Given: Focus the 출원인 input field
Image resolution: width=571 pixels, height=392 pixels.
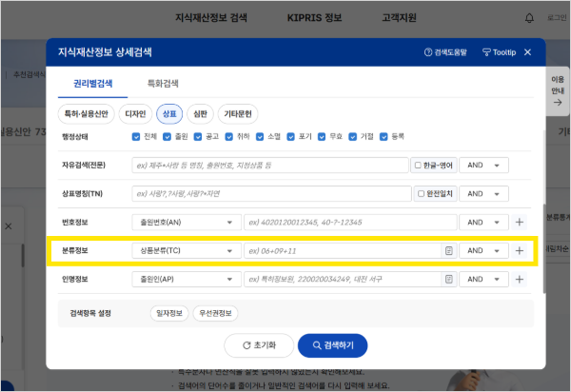Looking at the screenshot, I should click(x=343, y=279).
